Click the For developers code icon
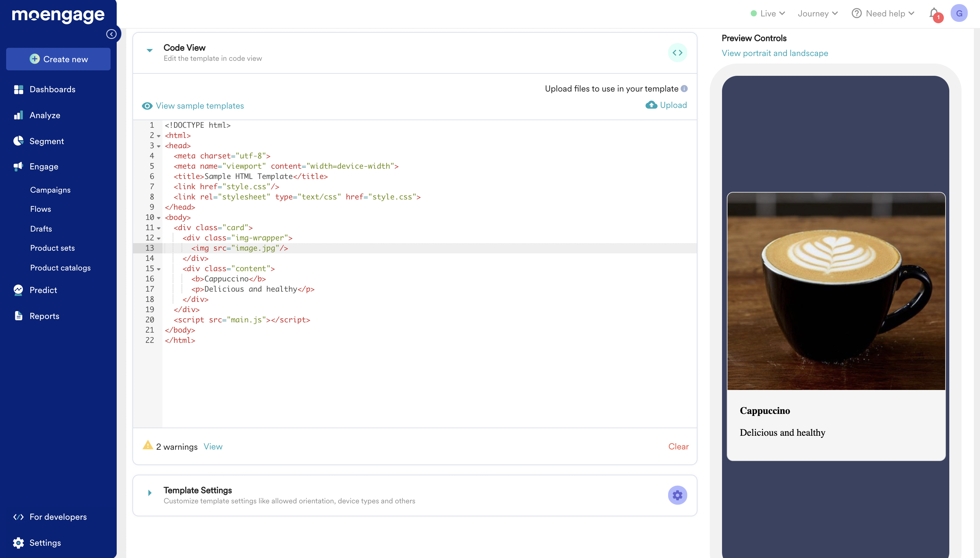 [18, 517]
